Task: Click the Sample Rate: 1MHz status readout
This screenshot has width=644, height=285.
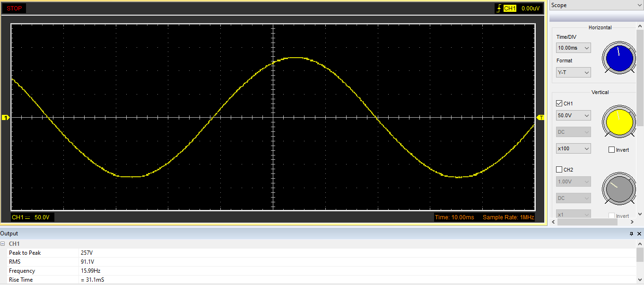Action: tap(508, 217)
